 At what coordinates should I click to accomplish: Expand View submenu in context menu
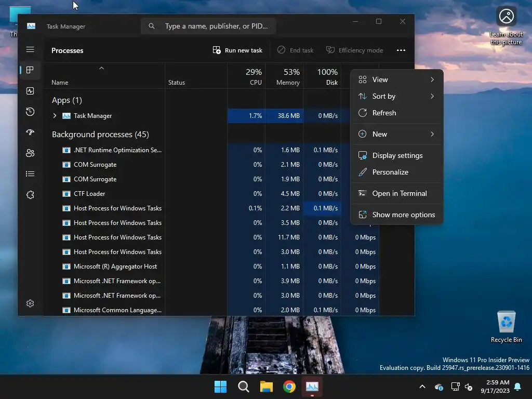coord(396,79)
